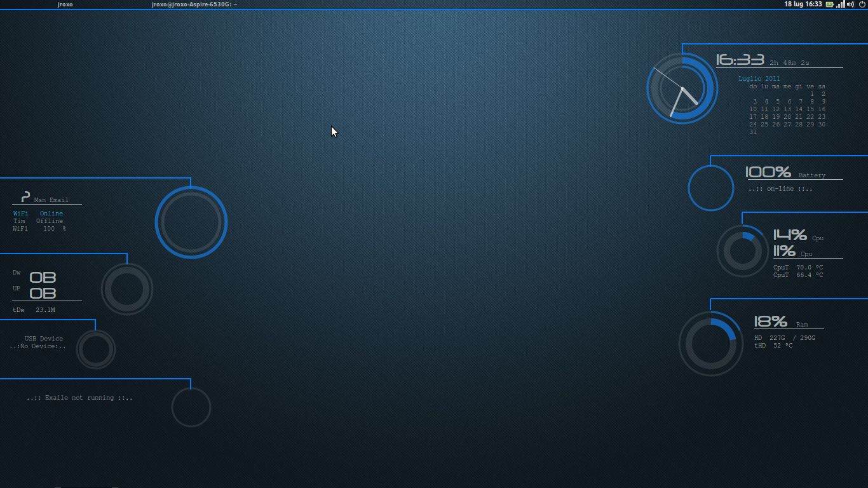Screen dimensions: 868x488
Task: Select day 18 in the Luglio calendar
Action: pos(764,117)
